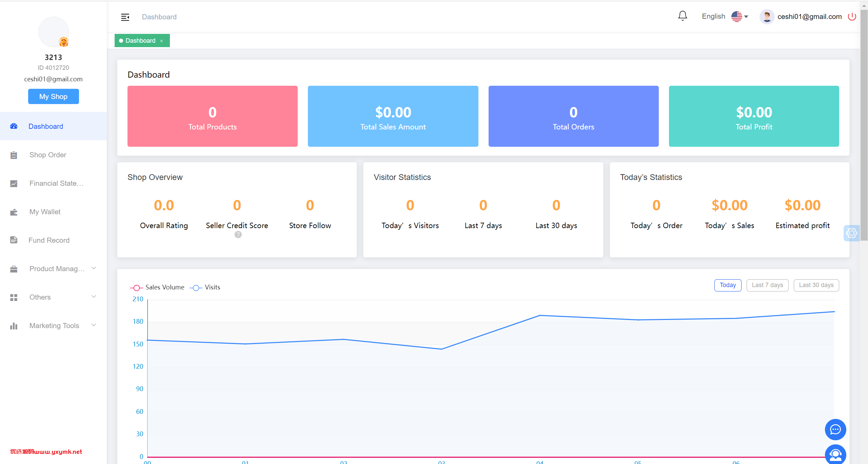Viewport: 868px width, 464px height.
Task: Click the Seller Credit Score help icon
Action: 238,235
